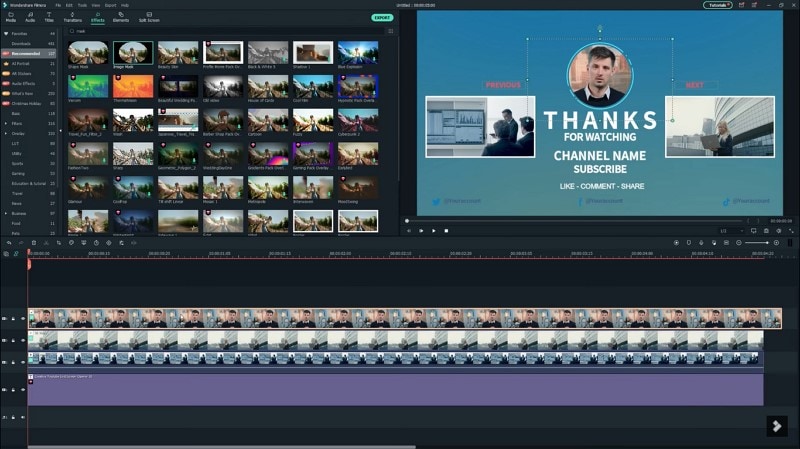This screenshot has height=449, width=800.
Task: Take a snapshot with the camera icon
Action: pos(766,231)
